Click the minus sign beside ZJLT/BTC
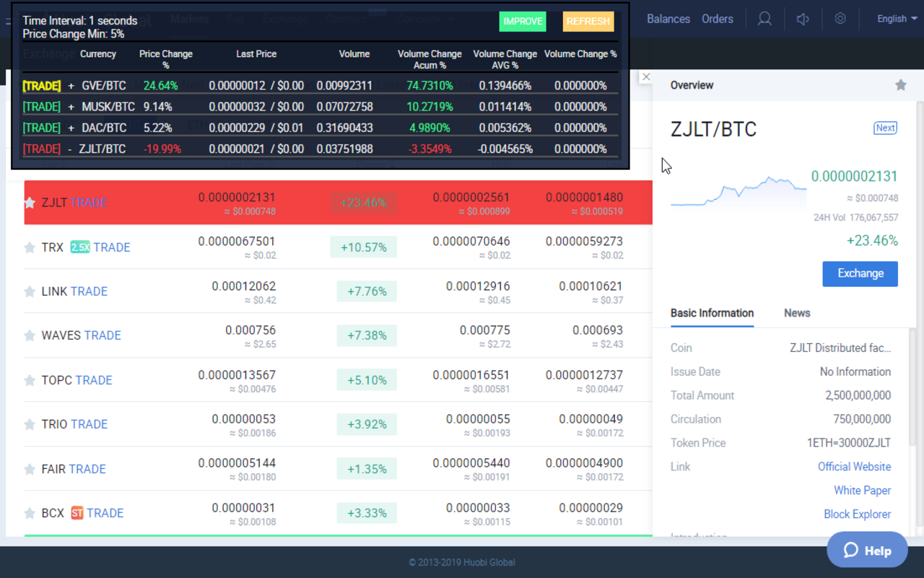This screenshot has width=924, height=578. pos(70,149)
